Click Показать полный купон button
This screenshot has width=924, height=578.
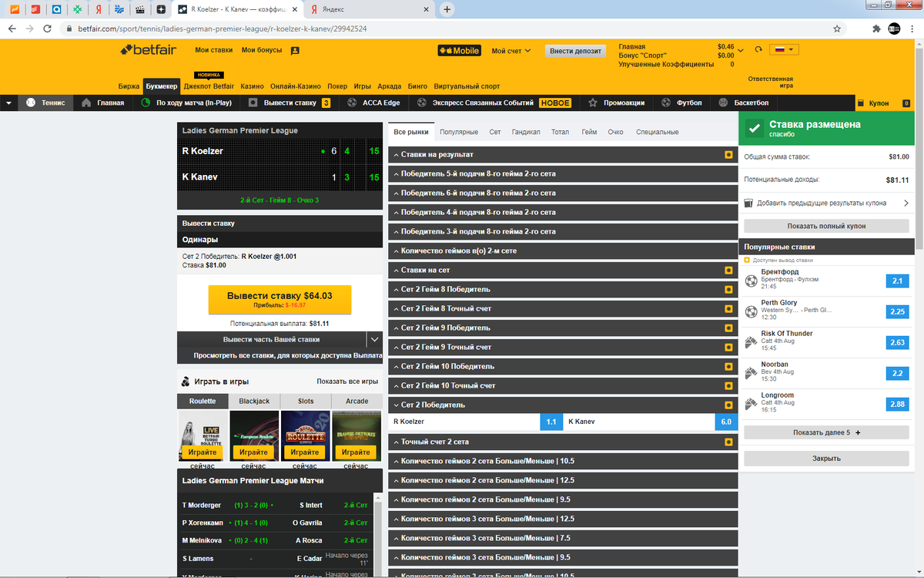coord(826,226)
